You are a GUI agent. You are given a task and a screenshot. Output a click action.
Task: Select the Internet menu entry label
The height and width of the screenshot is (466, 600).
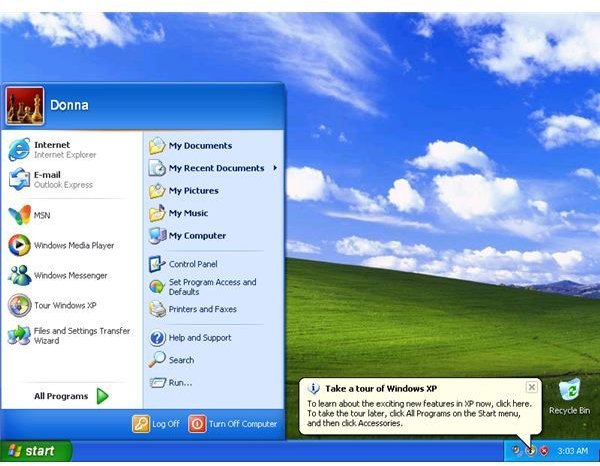coord(52,145)
